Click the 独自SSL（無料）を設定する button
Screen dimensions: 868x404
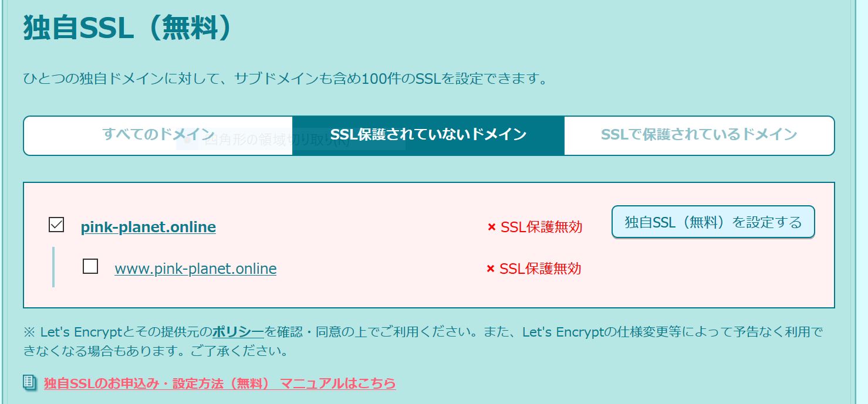(713, 222)
